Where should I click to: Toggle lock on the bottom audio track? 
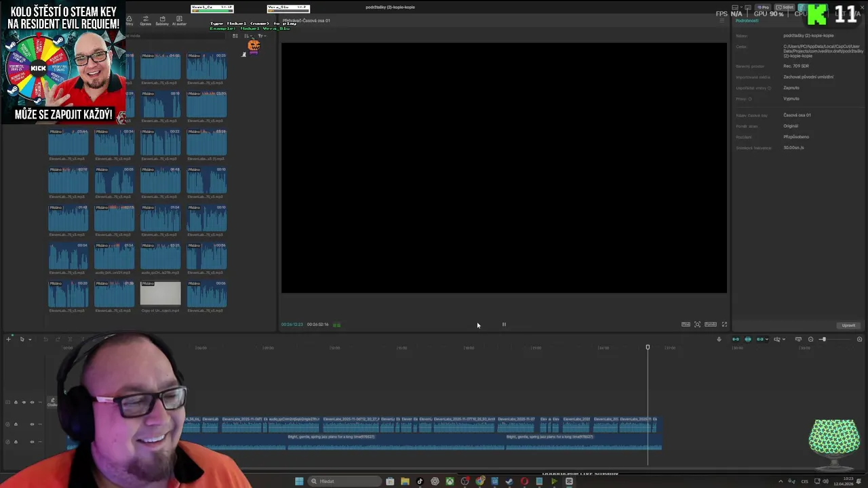tap(16, 442)
